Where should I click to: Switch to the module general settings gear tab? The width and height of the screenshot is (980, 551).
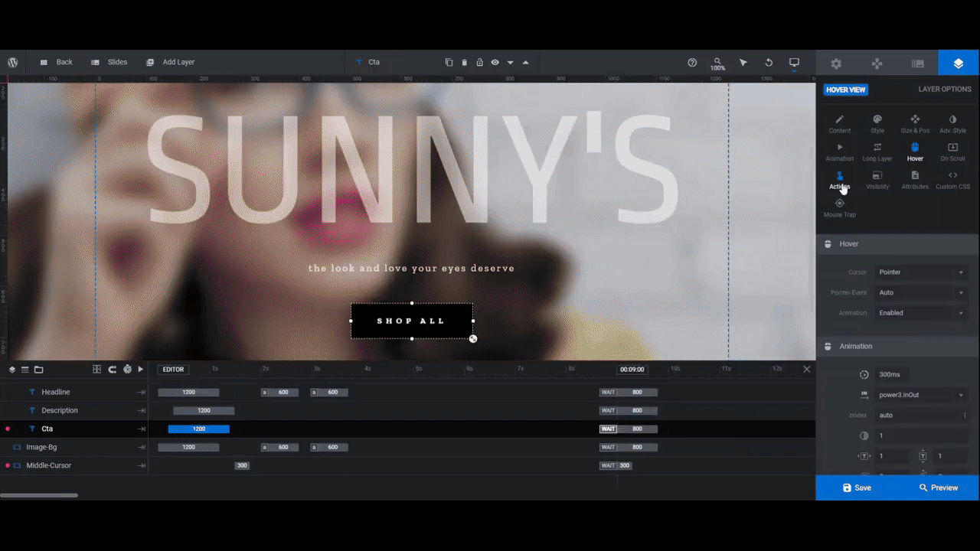[836, 64]
